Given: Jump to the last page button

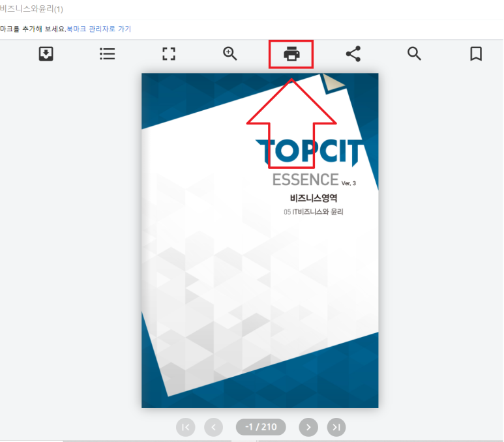Looking at the screenshot, I should click(x=336, y=427).
